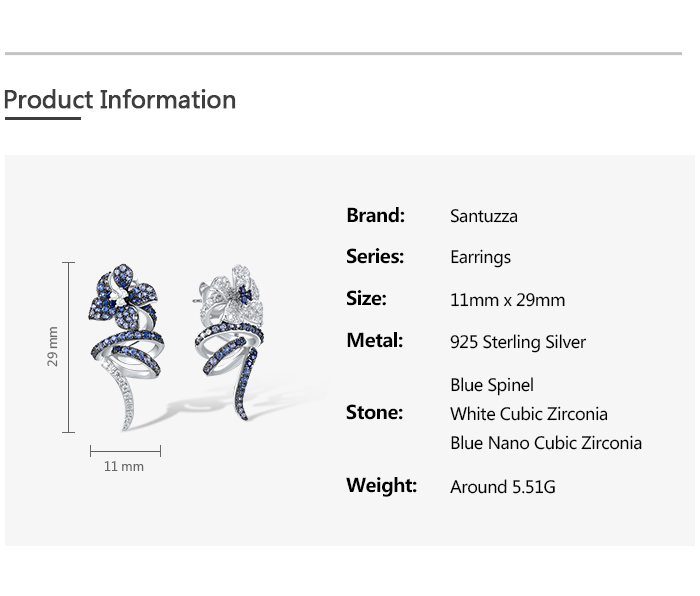Select the Blue Spinel stone entry
The height and width of the screenshot is (596, 700).
coord(492,385)
